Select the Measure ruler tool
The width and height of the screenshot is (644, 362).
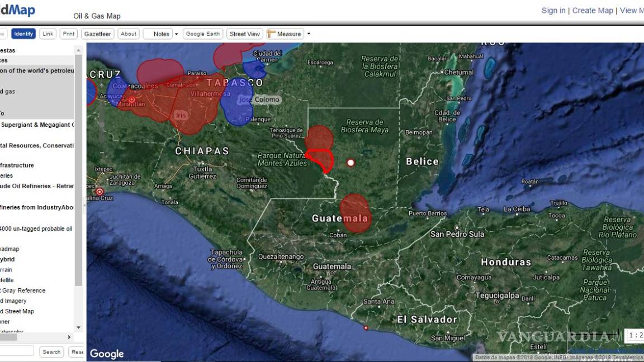(285, 34)
